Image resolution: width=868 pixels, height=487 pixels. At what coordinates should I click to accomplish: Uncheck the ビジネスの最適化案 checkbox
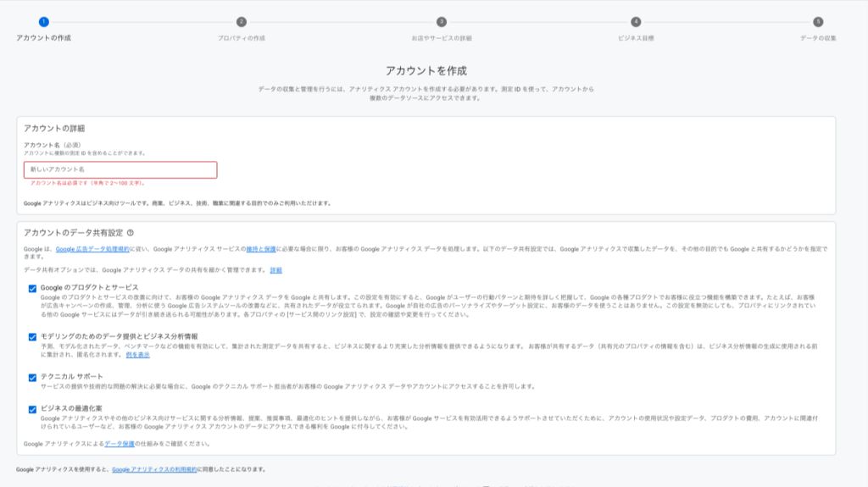pos(32,409)
